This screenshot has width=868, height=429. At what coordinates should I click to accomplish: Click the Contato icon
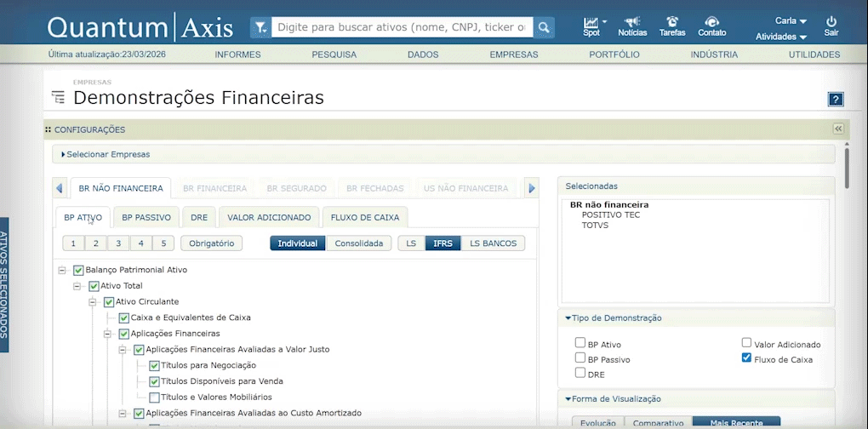tap(712, 22)
